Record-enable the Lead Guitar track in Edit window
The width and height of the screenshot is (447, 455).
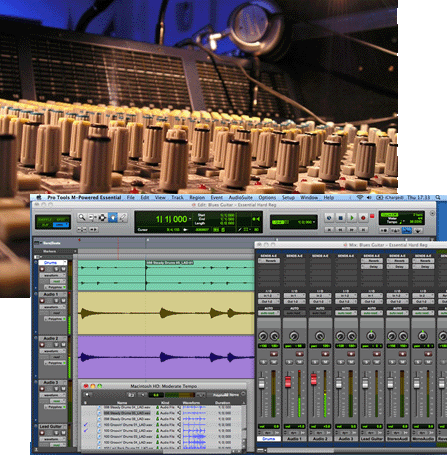pos(42,433)
